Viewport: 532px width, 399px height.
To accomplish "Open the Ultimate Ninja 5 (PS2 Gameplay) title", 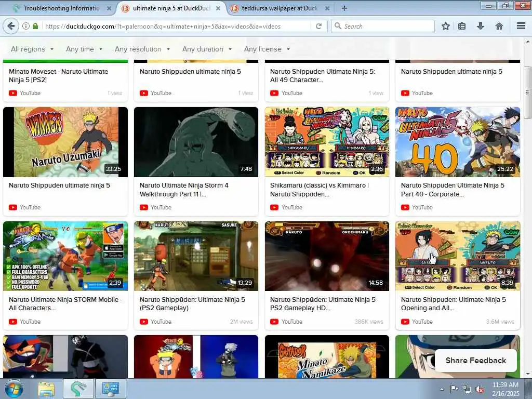I will 192,303.
